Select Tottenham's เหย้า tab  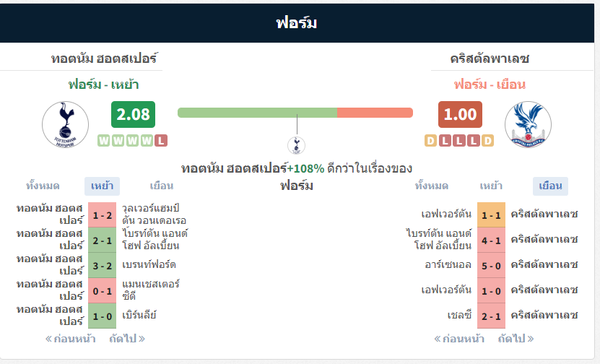[103, 186]
